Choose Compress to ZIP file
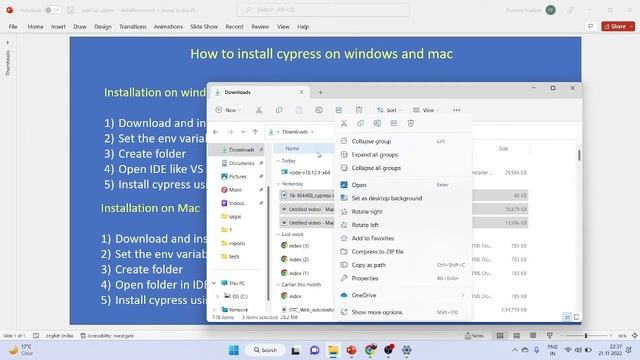The width and height of the screenshot is (640, 360). pos(402,251)
